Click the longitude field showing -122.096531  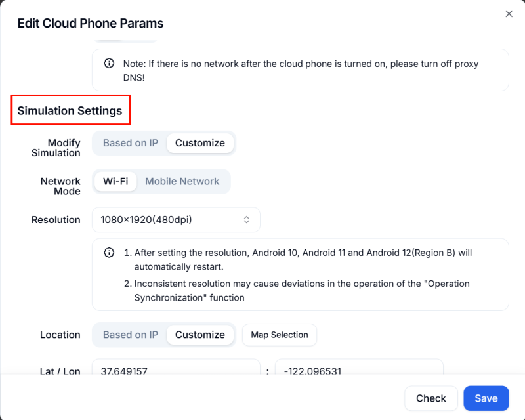click(358, 369)
